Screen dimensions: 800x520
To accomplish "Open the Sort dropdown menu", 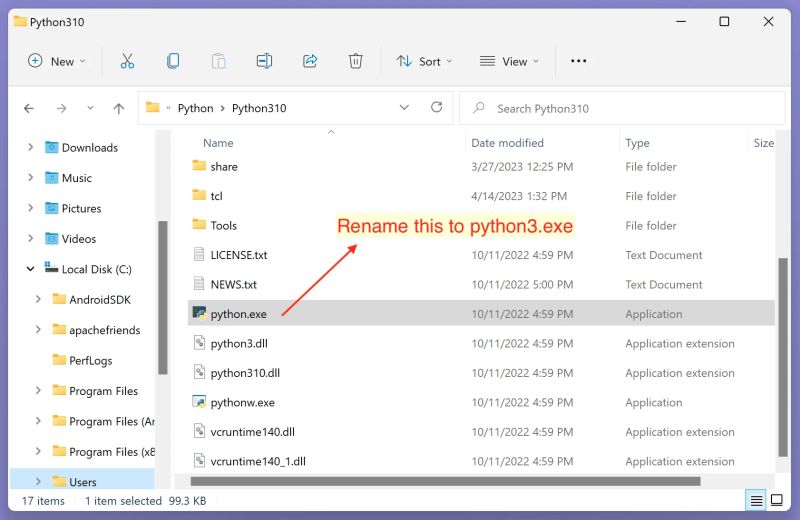I will [424, 61].
